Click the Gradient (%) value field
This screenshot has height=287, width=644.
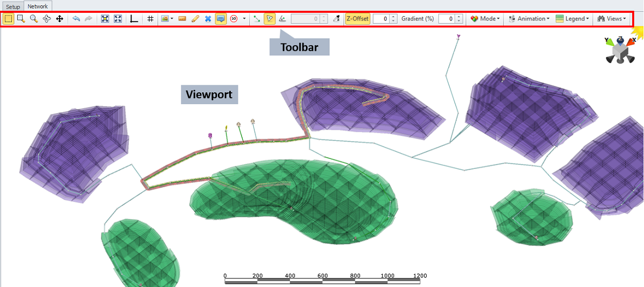(x=447, y=19)
